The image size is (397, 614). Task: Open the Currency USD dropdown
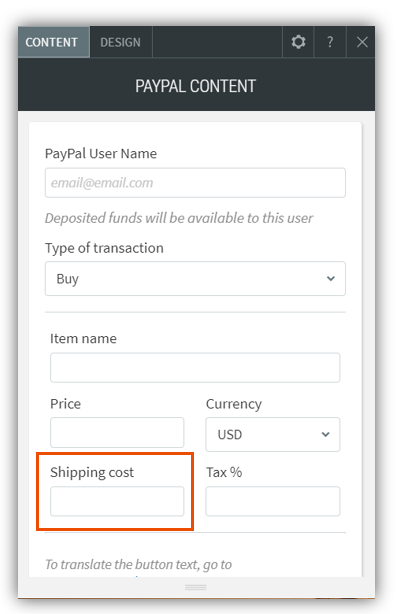[273, 434]
